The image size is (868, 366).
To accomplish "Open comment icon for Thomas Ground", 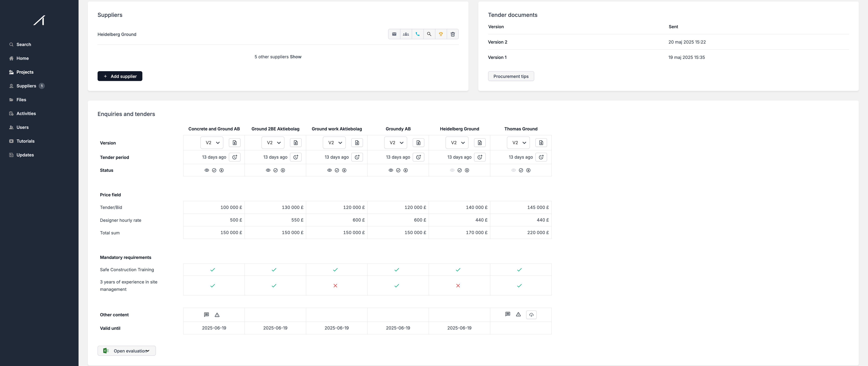I will (x=507, y=314).
